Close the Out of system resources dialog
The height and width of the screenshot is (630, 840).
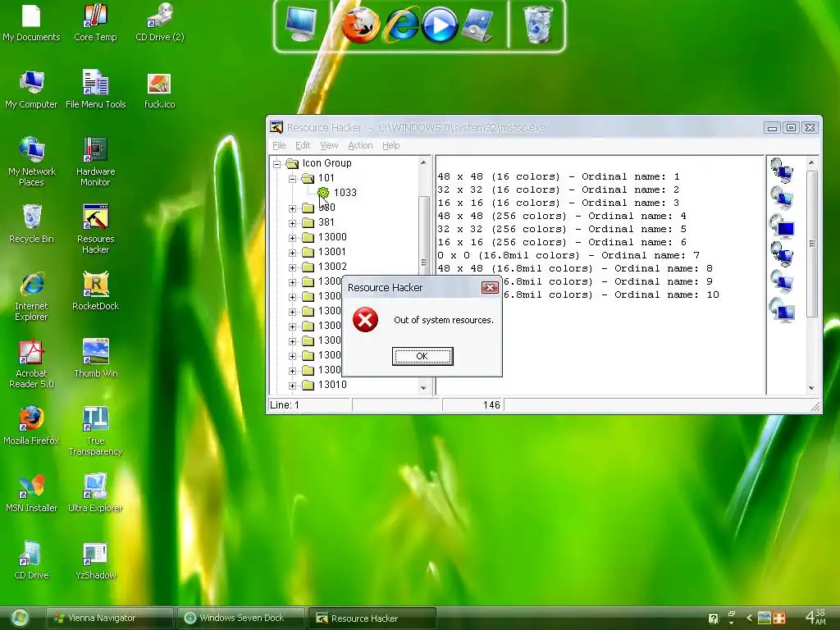point(490,288)
